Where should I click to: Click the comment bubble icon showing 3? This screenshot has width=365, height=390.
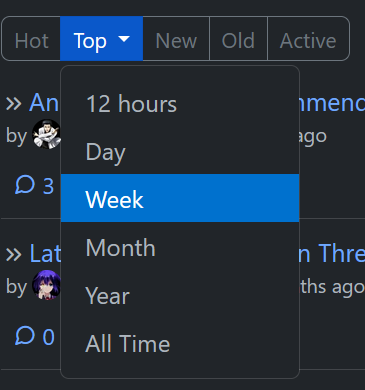pos(25,185)
